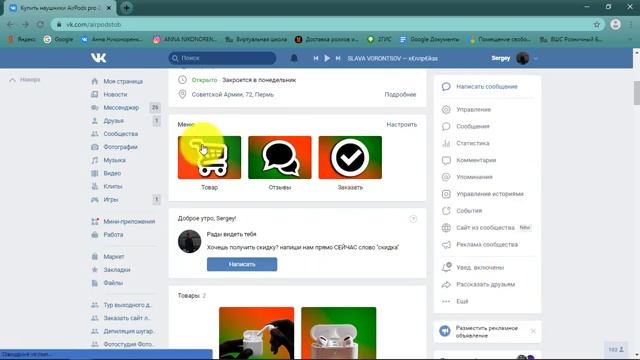Open the Отзывы speech bubbles tile
Viewport: 640px width, 360px height.
click(x=280, y=158)
